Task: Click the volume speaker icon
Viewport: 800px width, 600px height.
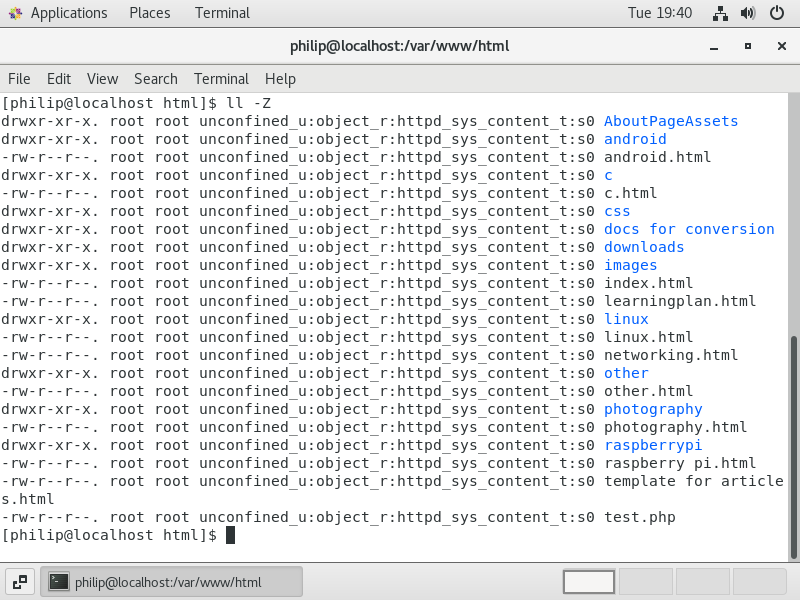Action: (x=748, y=13)
